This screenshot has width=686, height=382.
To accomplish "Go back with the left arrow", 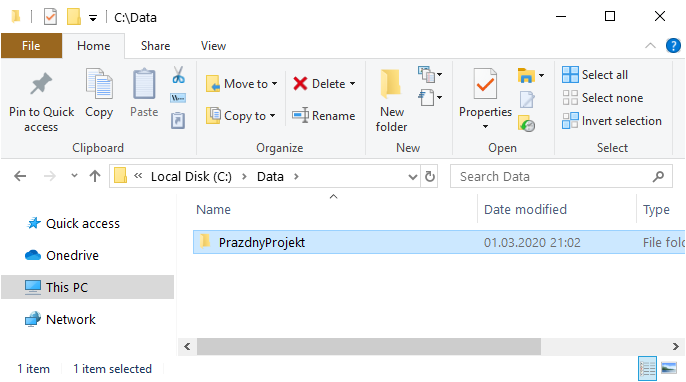I will click(x=20, y=176).
